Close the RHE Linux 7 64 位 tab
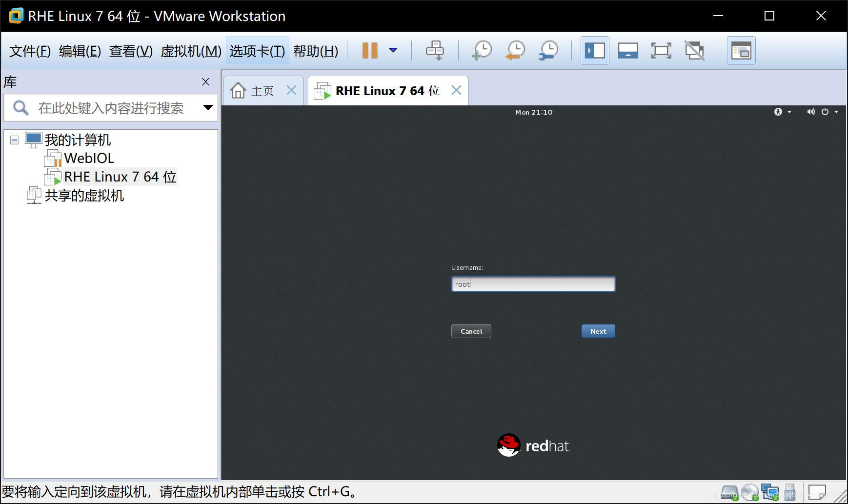Image resolution: width=848 pixels, height=504 pixels. coord(456,90)
